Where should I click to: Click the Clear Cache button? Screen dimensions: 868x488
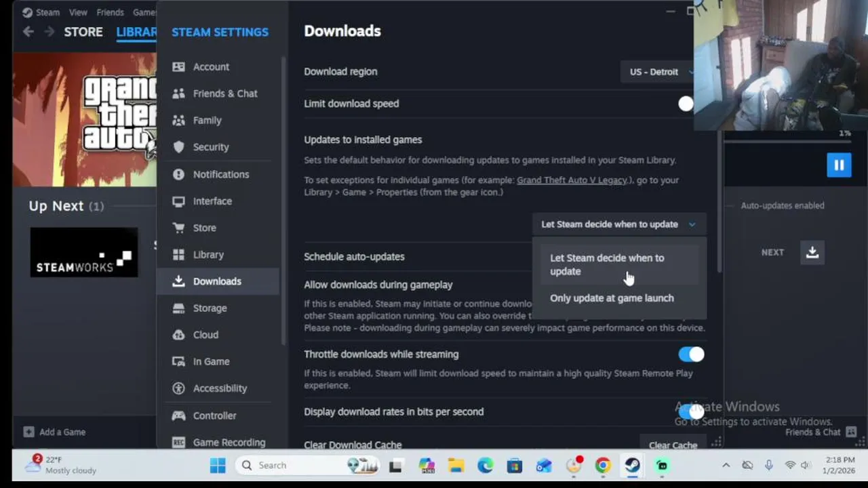673,445
